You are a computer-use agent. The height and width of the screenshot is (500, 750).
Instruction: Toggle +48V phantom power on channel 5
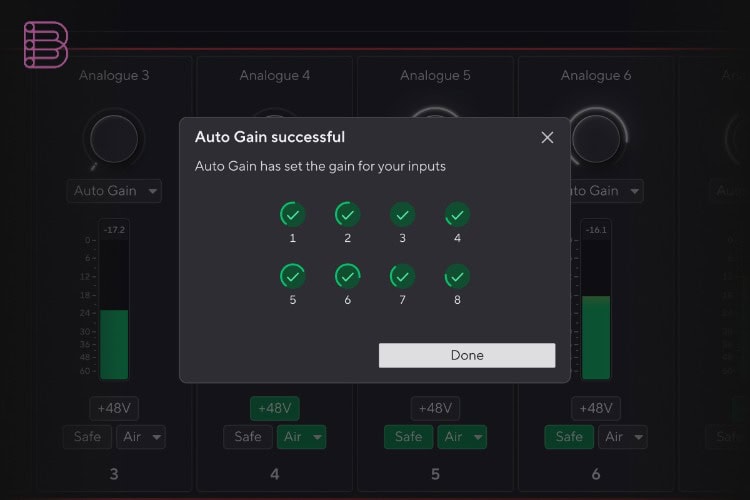[x=435, y=408]
